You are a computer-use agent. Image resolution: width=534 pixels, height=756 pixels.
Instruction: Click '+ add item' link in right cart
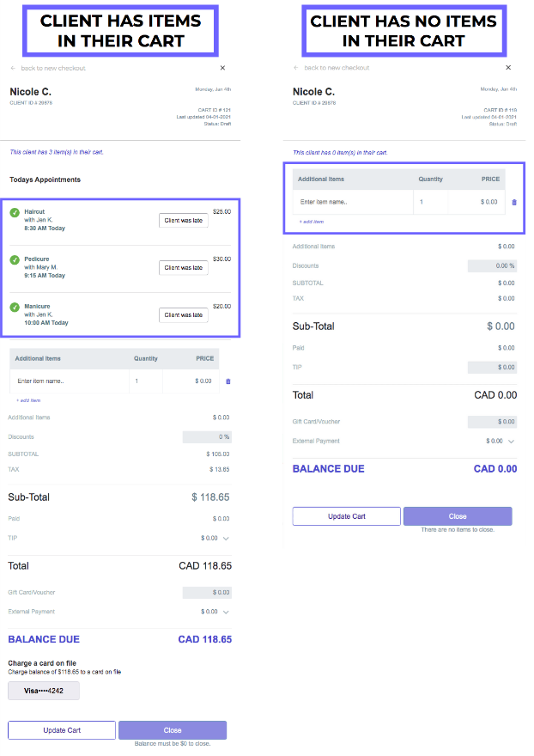312,222
